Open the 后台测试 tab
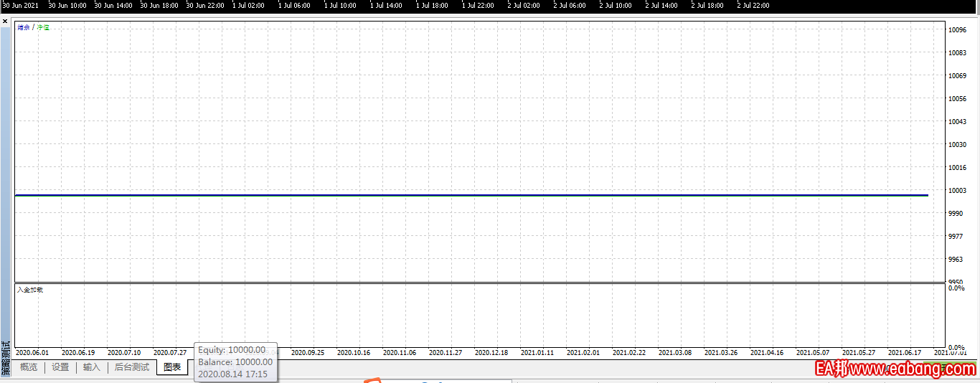This screenshot has height=383, width=980. click(x=132, y=367)
